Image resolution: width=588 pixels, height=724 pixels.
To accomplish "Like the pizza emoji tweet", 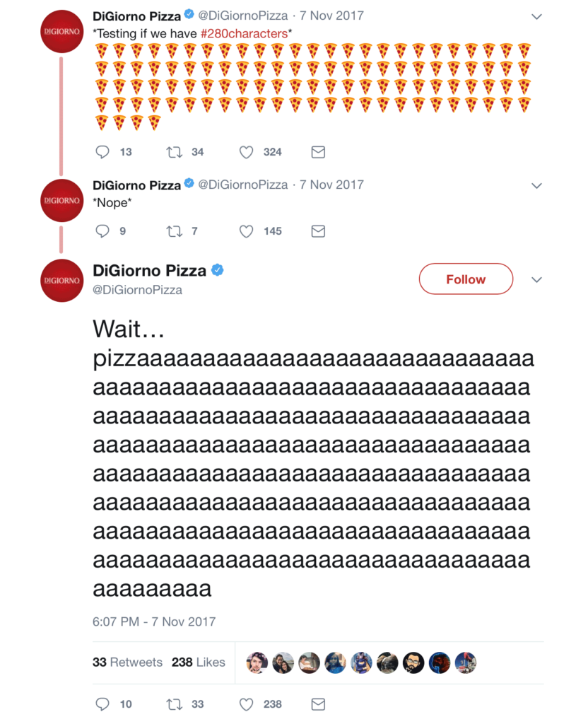I will tap(246, 152).
